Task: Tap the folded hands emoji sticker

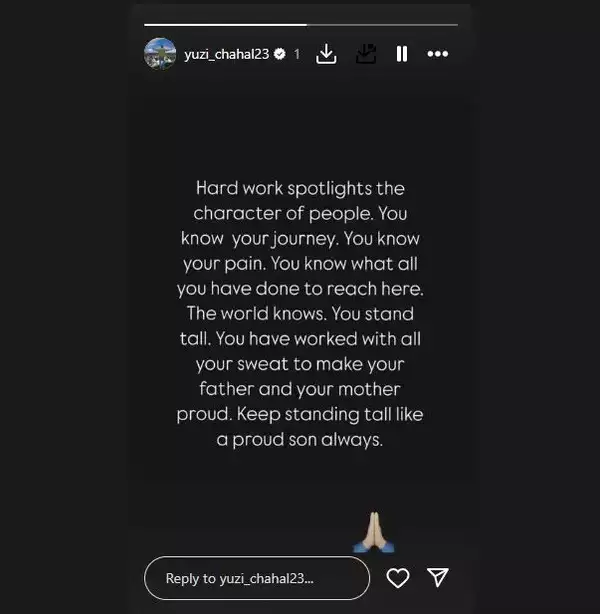Action: pyautogui.click(x=374, y=533)
